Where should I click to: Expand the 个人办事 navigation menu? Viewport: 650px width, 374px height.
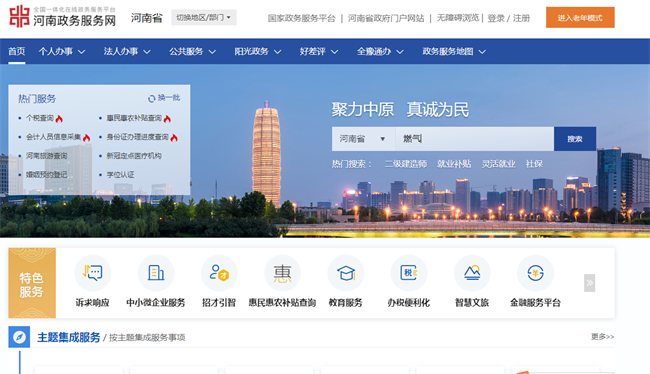62,51
